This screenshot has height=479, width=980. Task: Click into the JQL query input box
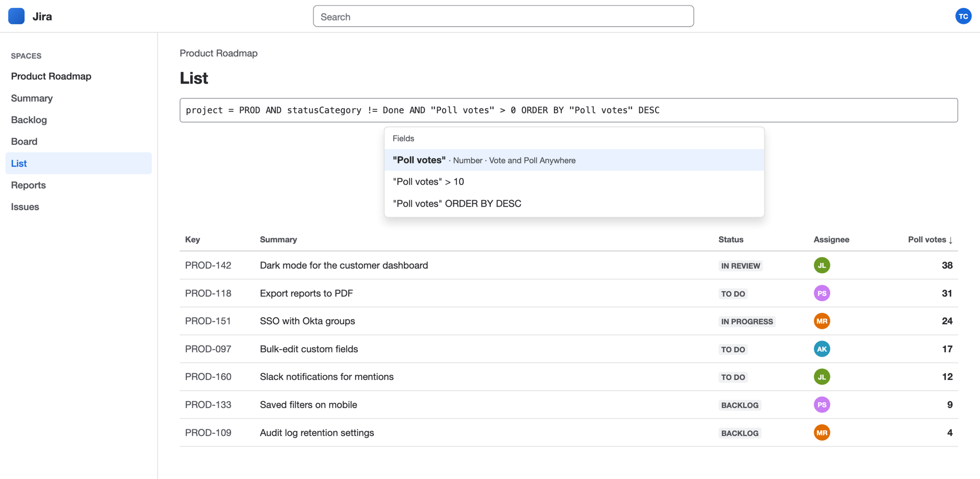tap(568, 110)
